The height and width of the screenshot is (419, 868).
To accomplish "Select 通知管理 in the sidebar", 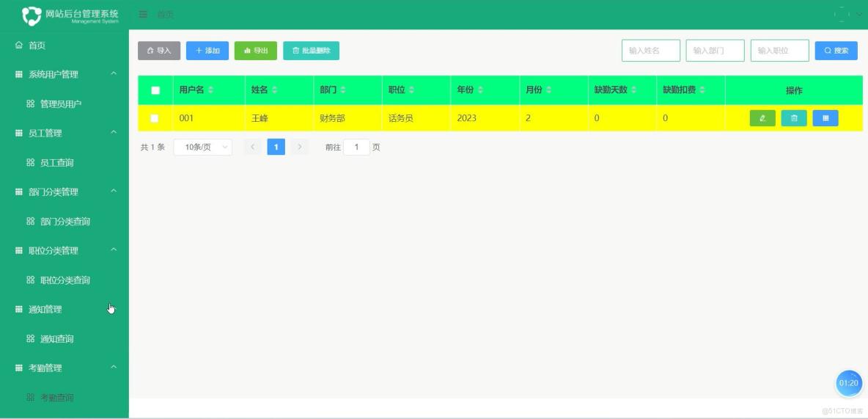I will (65, 309).
